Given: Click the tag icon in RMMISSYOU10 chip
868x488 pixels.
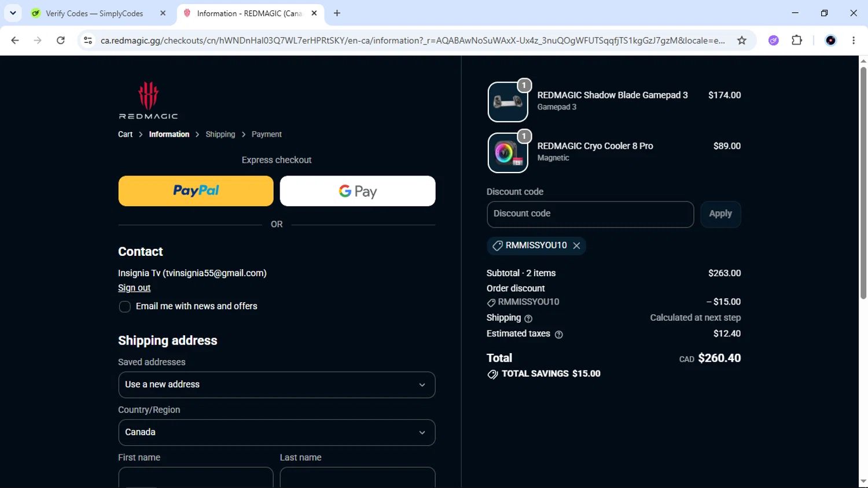Looking at the screenshot, I should click(497, 245).
